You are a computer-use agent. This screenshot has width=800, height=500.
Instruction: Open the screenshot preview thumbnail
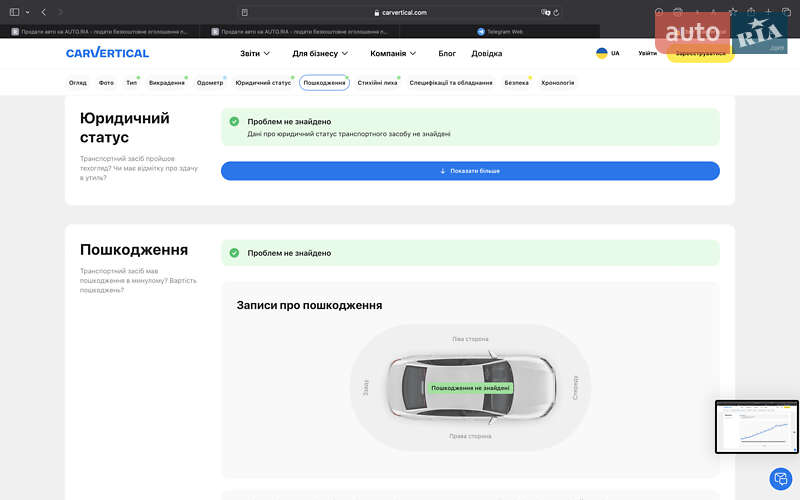[x=756, y=426]
